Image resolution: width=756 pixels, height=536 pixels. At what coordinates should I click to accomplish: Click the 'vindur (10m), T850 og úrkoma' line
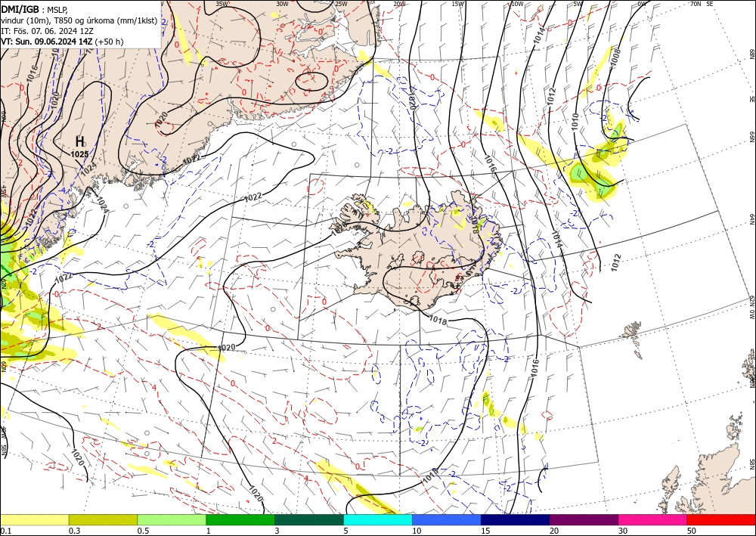click(79, 20)
